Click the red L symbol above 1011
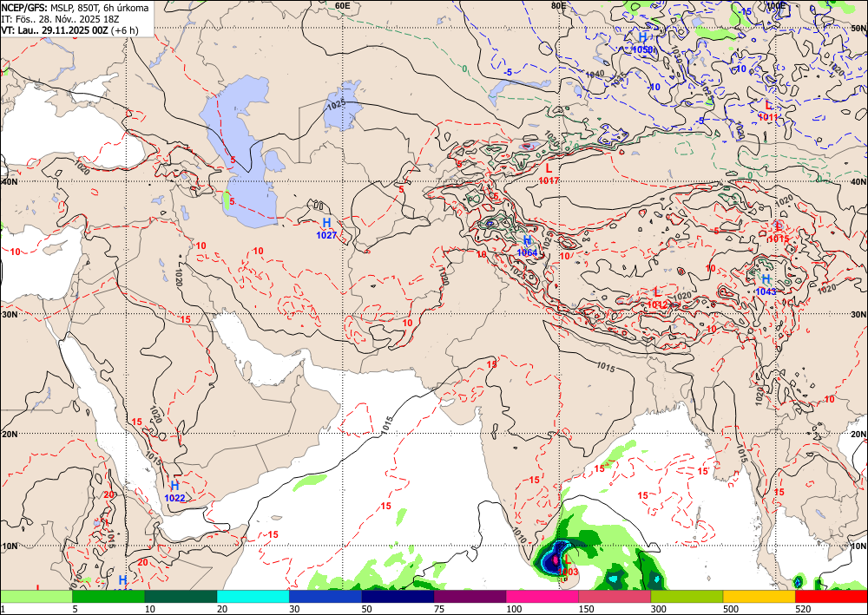Viewport: 868px width, 615px height. pos(768,105)
